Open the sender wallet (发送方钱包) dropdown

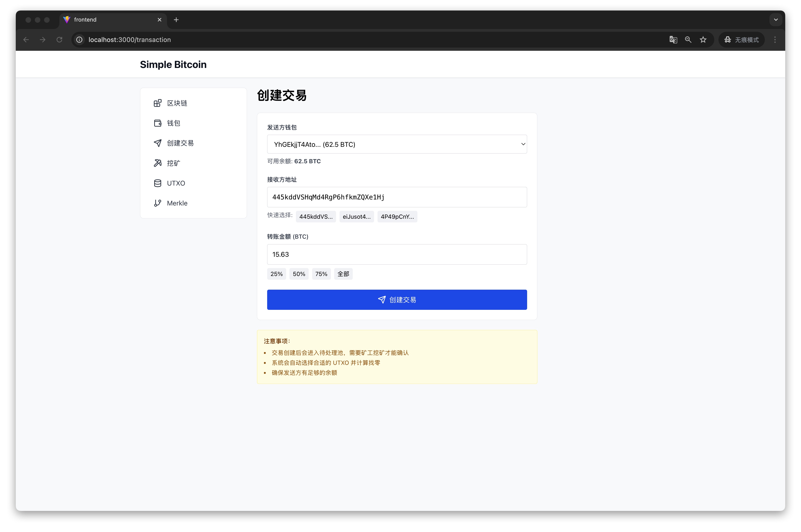(x=397, y=144)
